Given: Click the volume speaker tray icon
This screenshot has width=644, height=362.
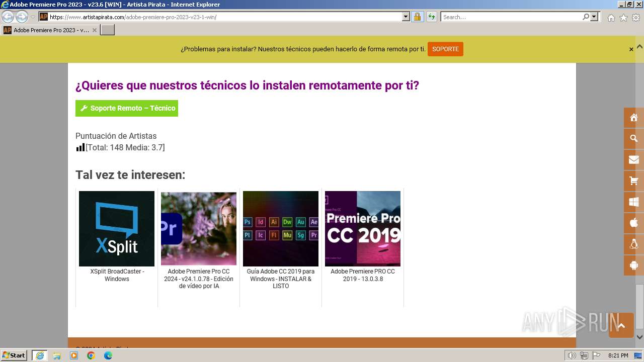Looking at the screenshot, I should (x=572, y=355).
